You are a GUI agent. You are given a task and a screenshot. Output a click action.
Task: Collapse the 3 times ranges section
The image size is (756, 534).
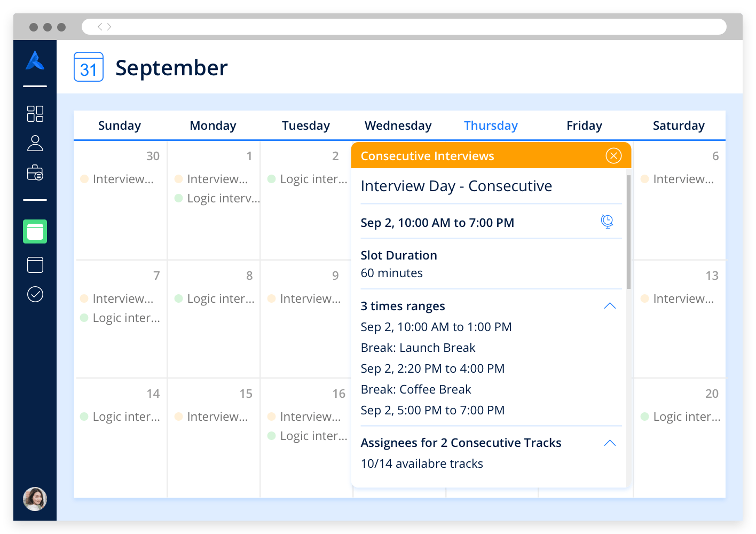click(610, 305)
